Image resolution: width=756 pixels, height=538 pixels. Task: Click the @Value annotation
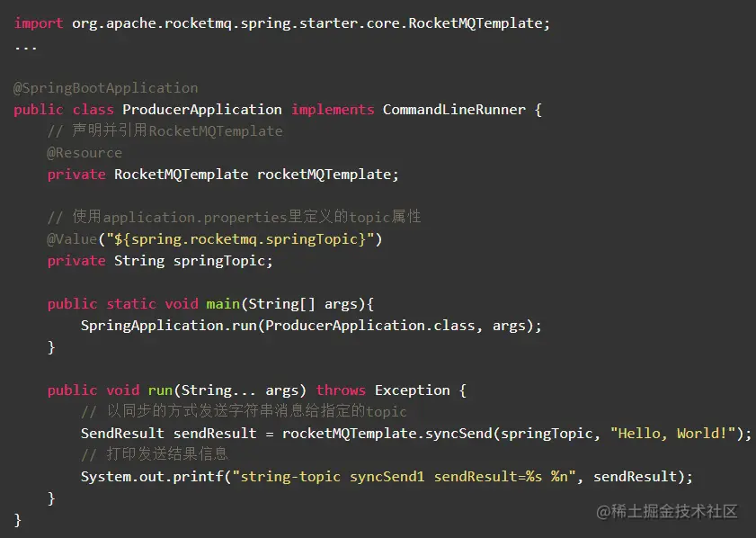[x=72, y=239]
